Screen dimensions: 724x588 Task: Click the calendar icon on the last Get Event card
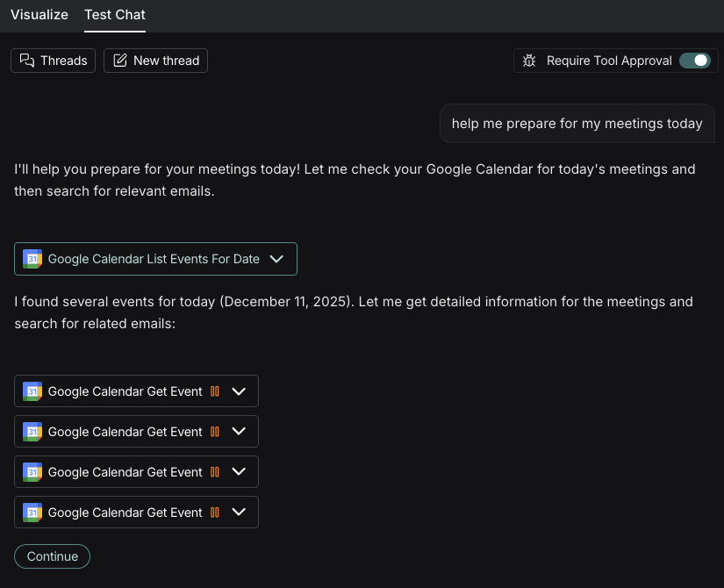(x=32, y=512)
